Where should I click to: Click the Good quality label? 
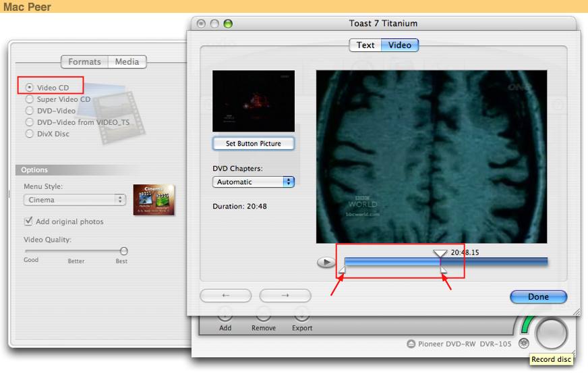pos(31,260)
